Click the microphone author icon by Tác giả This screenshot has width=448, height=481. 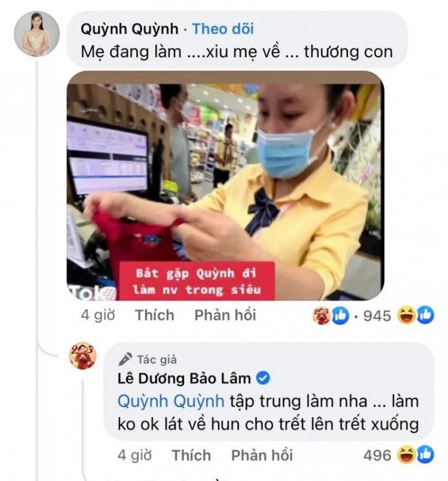pyautogui.click(x=125, y=359)
